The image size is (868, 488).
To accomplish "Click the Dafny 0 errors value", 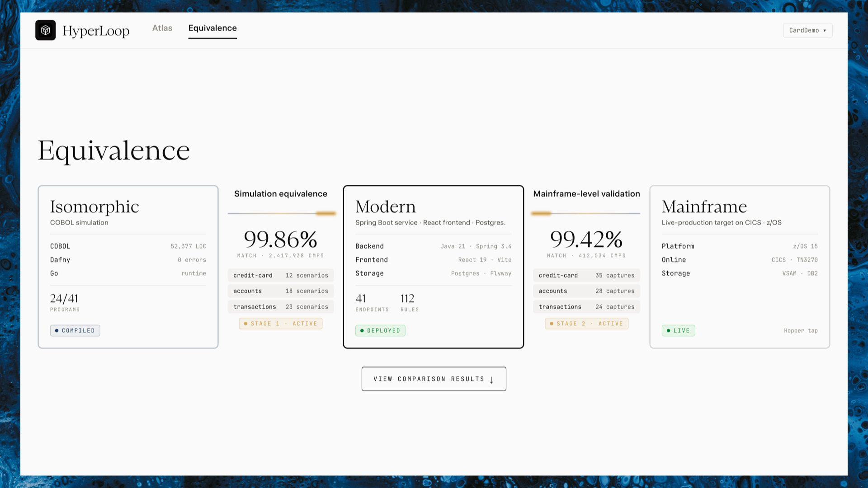I will (x=192, y=260).
